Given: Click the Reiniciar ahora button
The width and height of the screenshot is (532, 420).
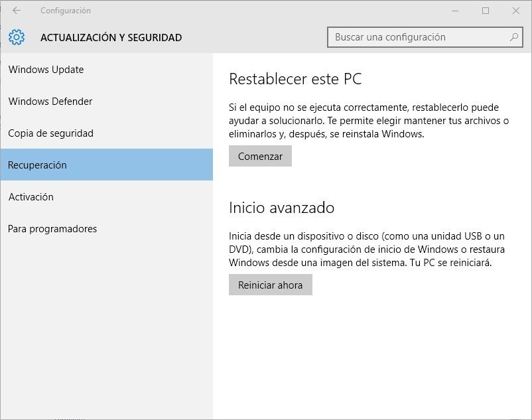Looking at the screenshot, I should (x=271, y=285).
